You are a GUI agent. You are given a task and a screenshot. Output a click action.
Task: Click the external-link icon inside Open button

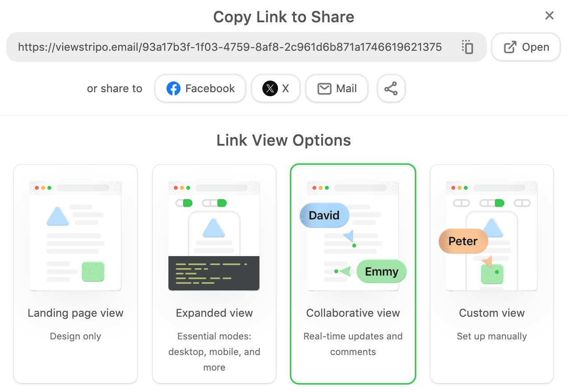[510, 47]
